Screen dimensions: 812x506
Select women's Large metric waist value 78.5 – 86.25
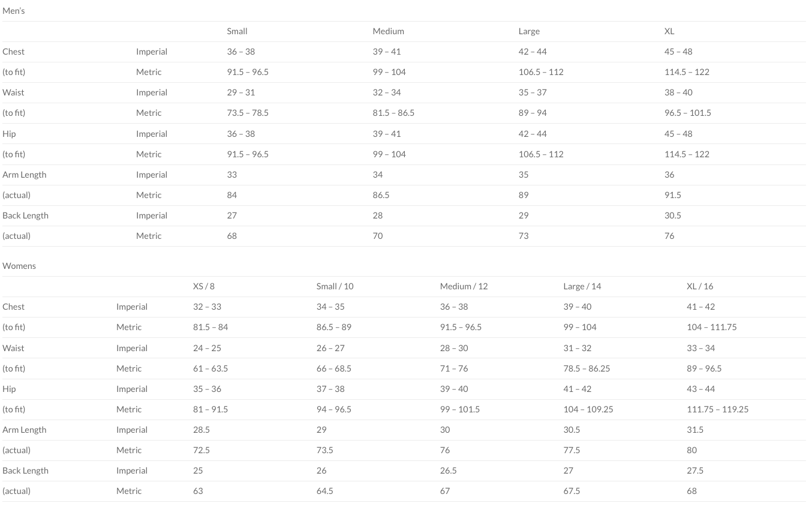[586, 369]
